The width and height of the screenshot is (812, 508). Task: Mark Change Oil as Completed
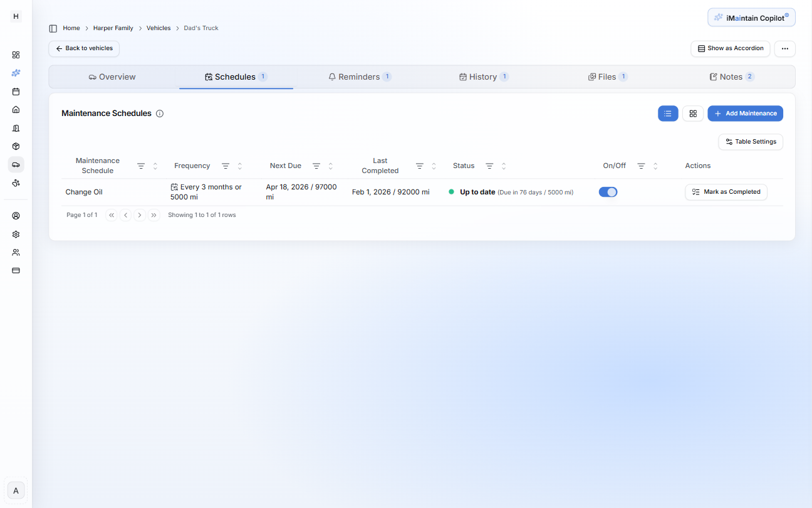point(726,192)
